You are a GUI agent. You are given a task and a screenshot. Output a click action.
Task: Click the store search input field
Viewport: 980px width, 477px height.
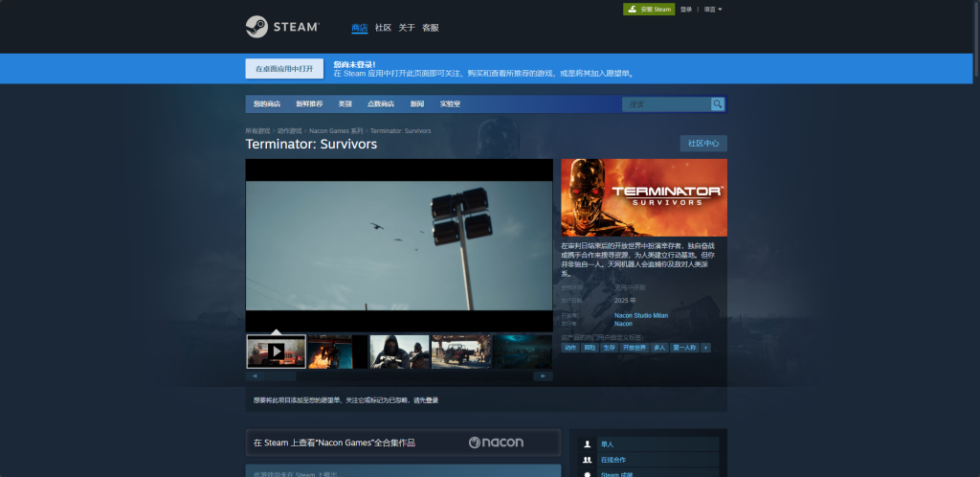(x=667, y=103)
